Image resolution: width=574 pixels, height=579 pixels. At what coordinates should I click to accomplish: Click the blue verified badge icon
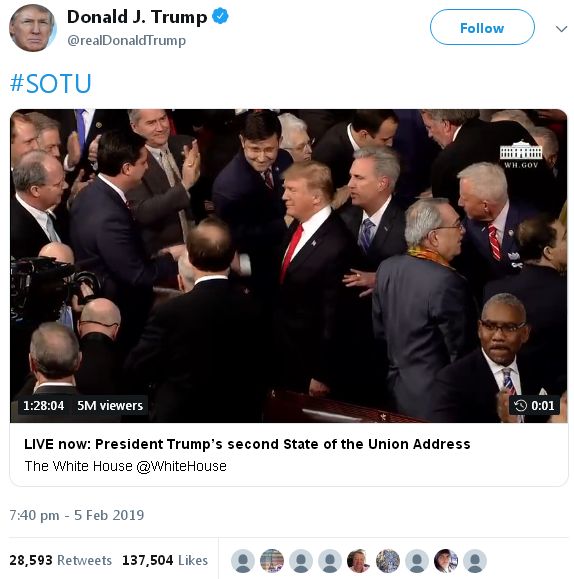[x=220, y=17]
